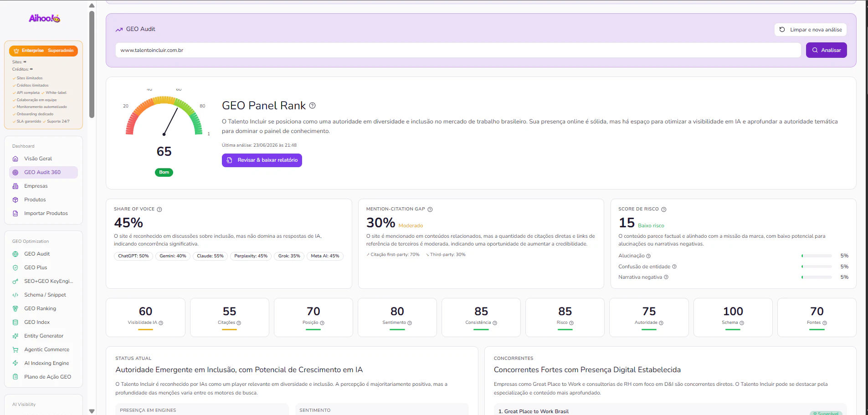Click the Enterprise Superadmin badge
The height and width of the screenshot is (415, 868).
[43, 51]
